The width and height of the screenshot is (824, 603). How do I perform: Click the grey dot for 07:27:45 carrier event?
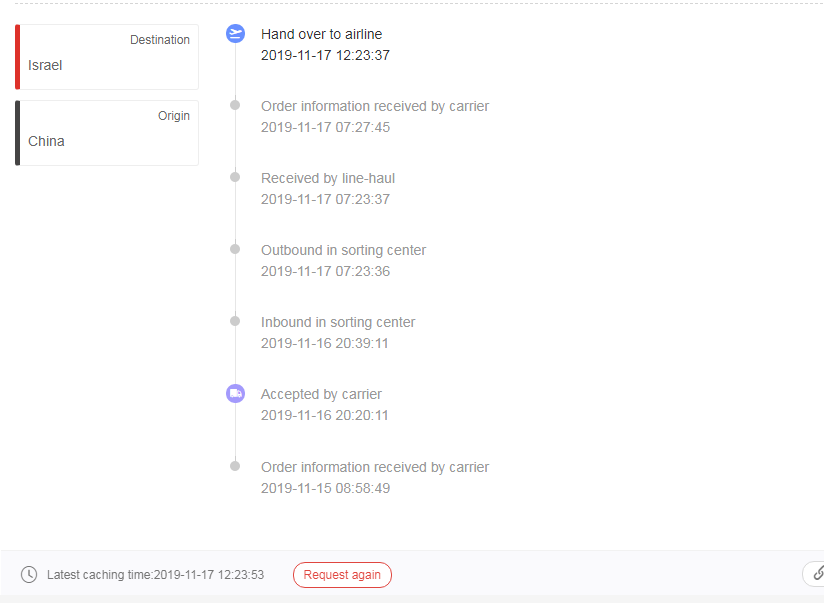[235, 105]
